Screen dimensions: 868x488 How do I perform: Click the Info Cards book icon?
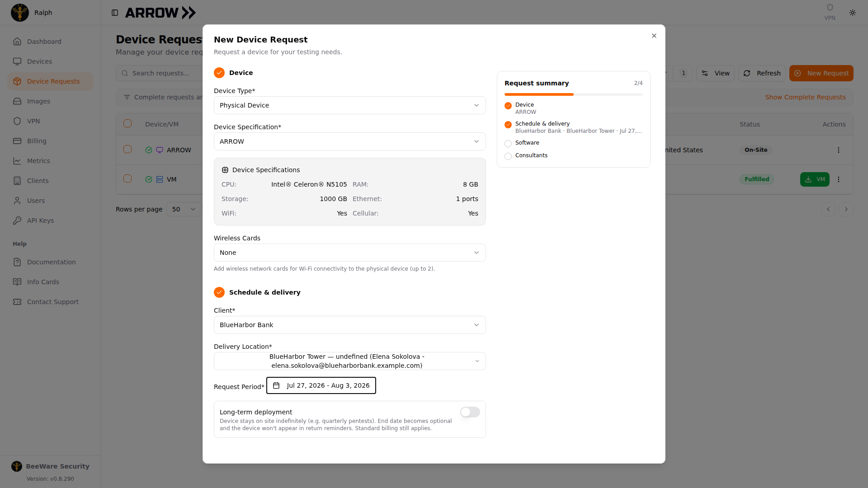(x=17, y=282)
